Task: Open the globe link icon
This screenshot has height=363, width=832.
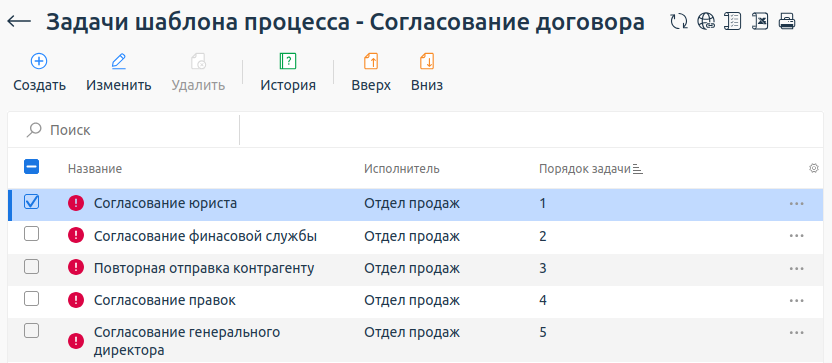Action: click(x=706, y=21)
